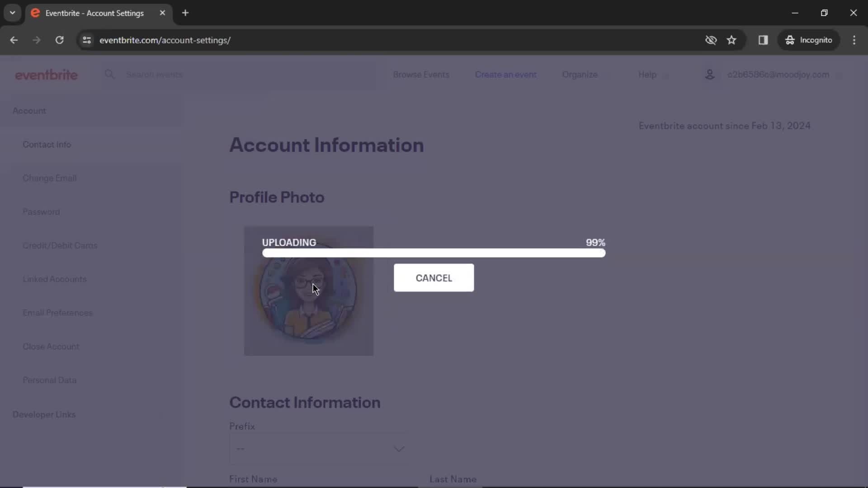The height and width of the screenshot is (488, 868).
Task: Expand Developer Links section
Action: click(x=44, y=414)
